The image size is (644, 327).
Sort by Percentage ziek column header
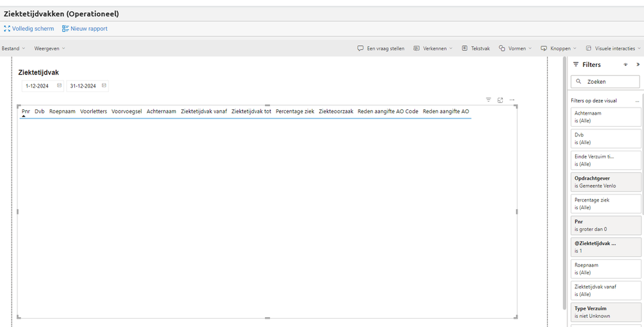pos(295,111)
